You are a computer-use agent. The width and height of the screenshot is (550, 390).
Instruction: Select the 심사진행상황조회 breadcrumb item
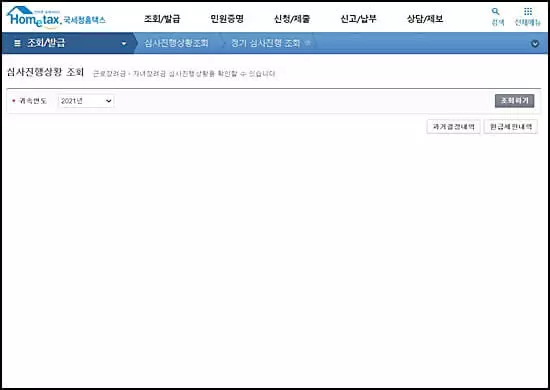176,43
